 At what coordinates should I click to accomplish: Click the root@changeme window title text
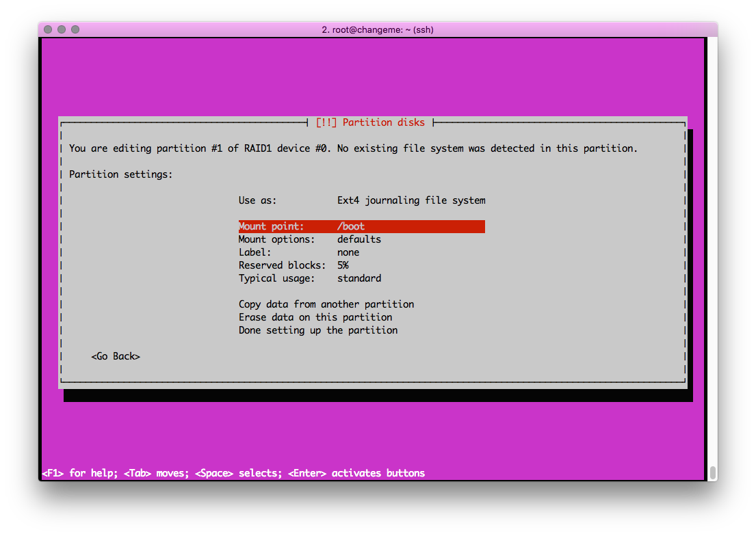tap(377, 29)
